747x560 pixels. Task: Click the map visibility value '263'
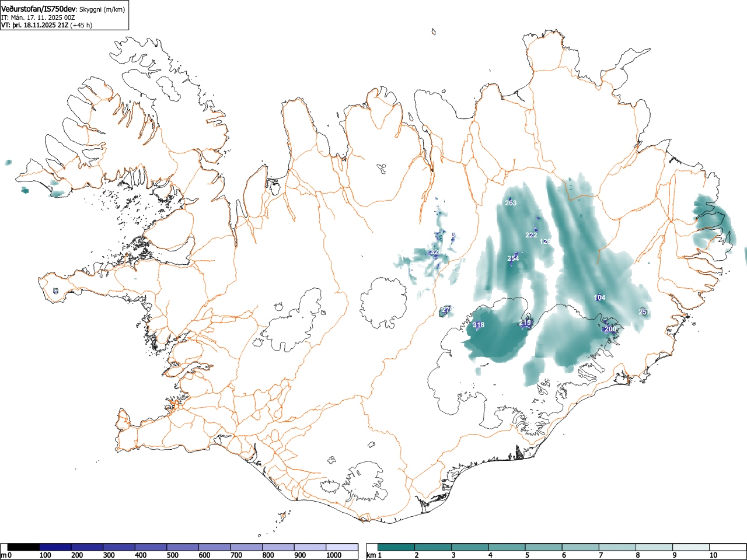pos(511,203)
